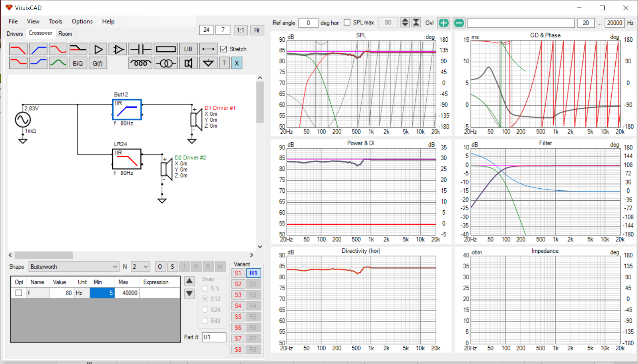Click the green plus overlay button
Image resolution: width=638 pixels, height=364 pixels.
[443, 23]
